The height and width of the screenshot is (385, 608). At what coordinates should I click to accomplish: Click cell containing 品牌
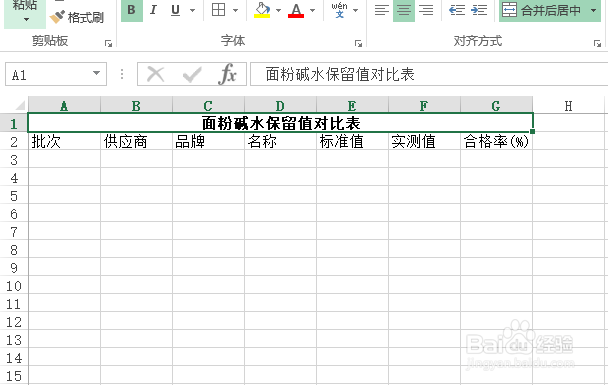208,141
